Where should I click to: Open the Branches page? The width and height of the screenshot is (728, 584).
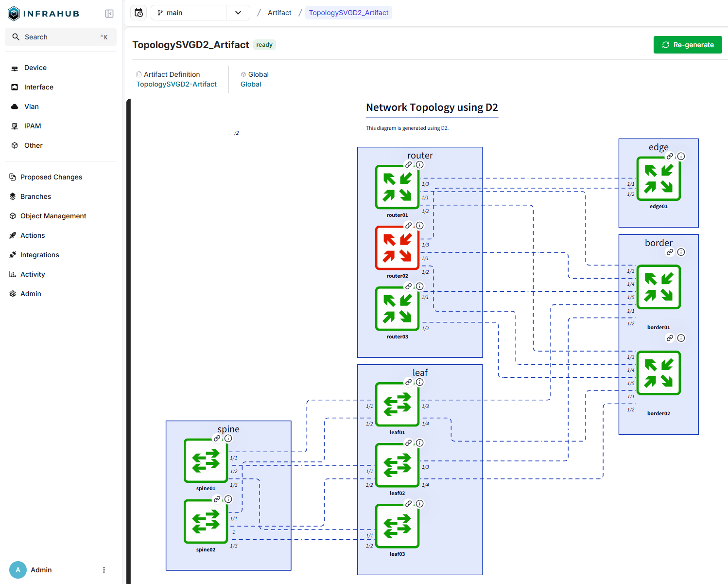pos(35,196)
